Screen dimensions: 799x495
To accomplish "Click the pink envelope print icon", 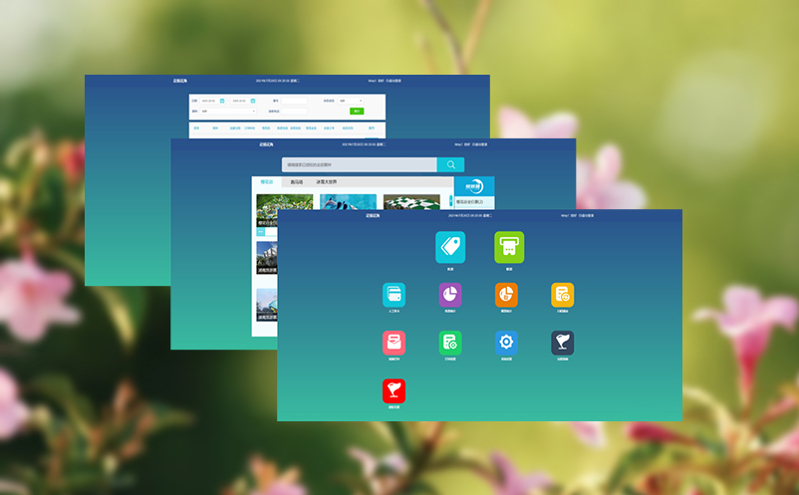I will pyautogui.click(x=394, y=343).
